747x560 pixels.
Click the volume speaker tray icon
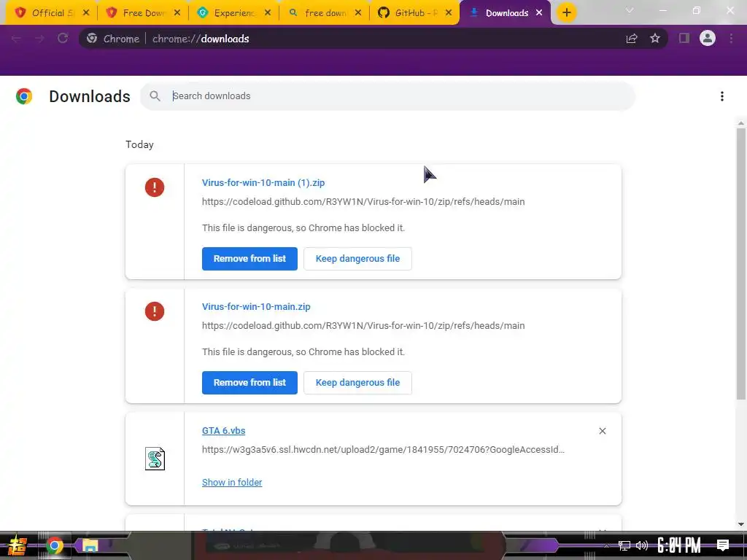[642, 545]
